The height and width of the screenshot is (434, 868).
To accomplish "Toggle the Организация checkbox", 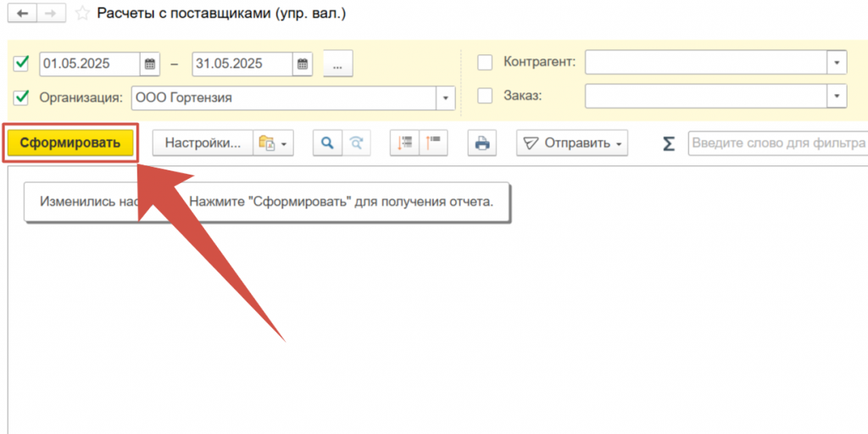I will [x=22, y=97].
